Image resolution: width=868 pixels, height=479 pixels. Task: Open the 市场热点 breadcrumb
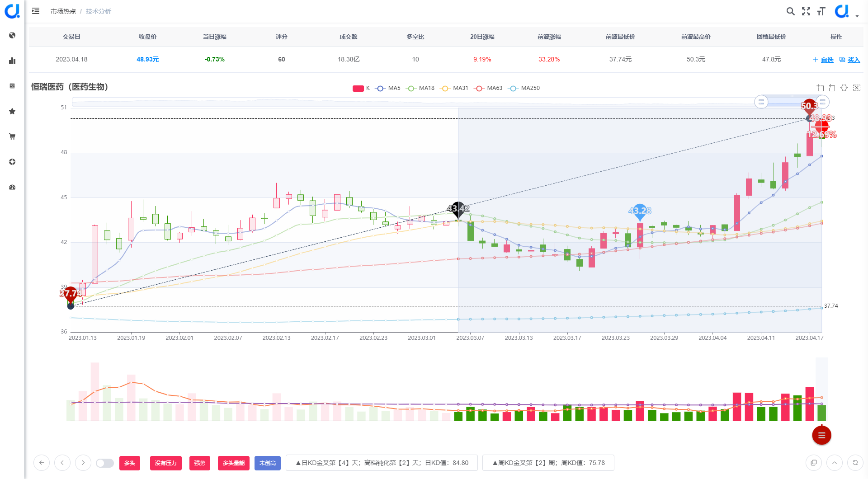pos(63,11)
